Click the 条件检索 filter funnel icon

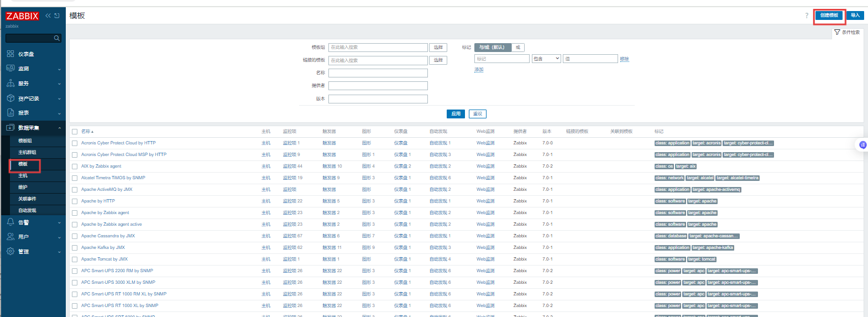point(837,32)
